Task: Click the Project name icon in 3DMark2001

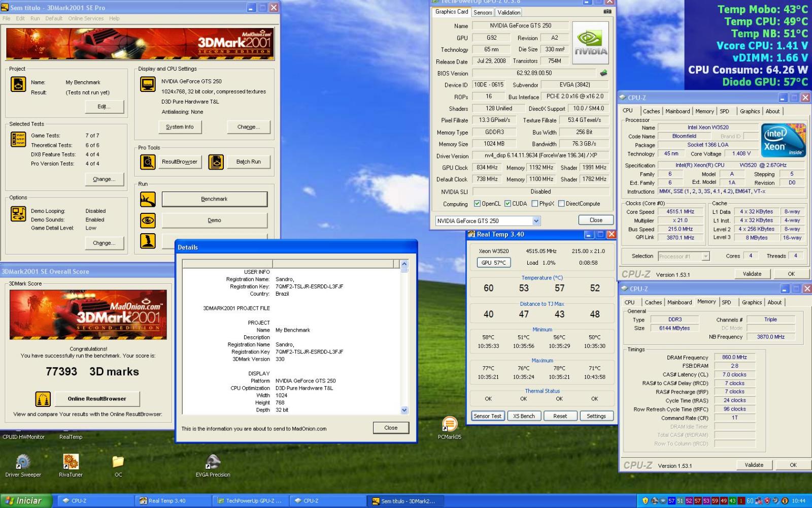Action: 18,84
